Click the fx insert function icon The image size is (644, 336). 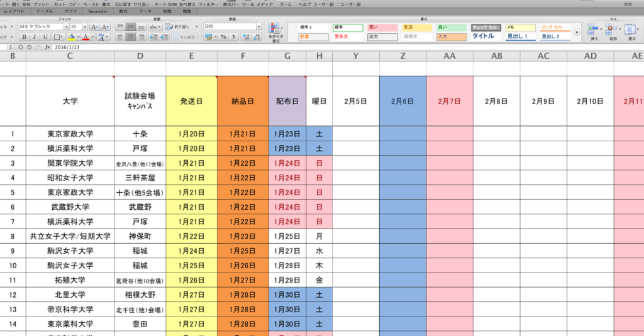[x=47, y=47]
